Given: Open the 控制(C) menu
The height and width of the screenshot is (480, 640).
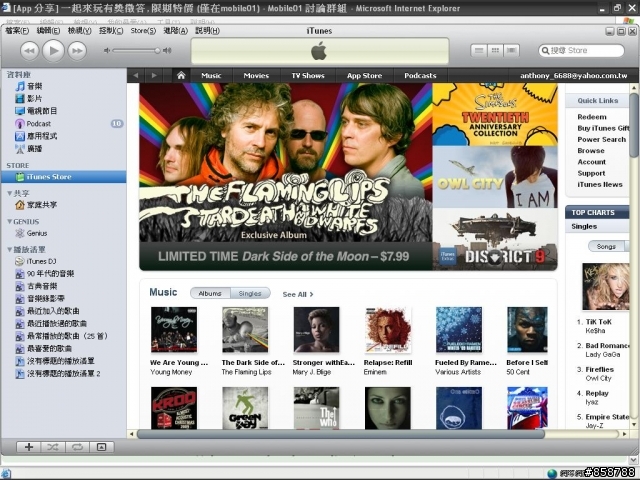Looking at the screenshot, I should click(111, 31).
